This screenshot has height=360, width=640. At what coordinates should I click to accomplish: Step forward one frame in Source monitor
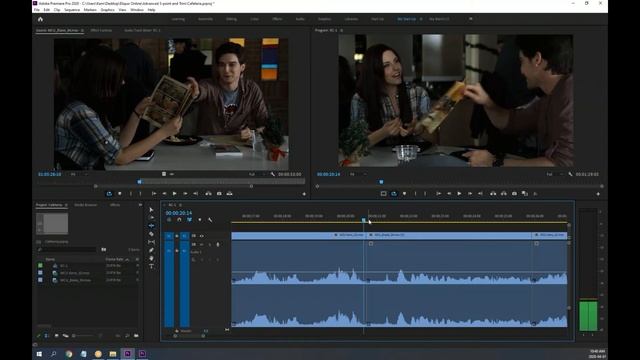[x=185, y=193]
